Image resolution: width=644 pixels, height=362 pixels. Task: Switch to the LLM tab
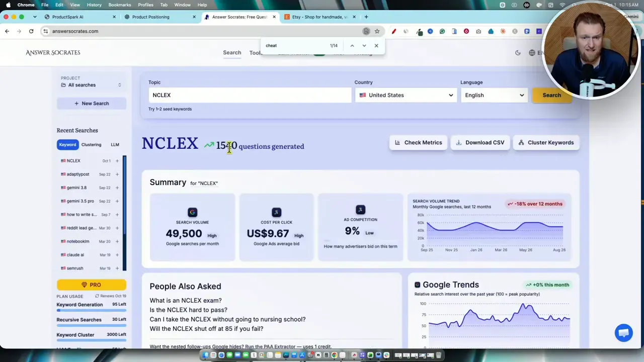[115, 145]
